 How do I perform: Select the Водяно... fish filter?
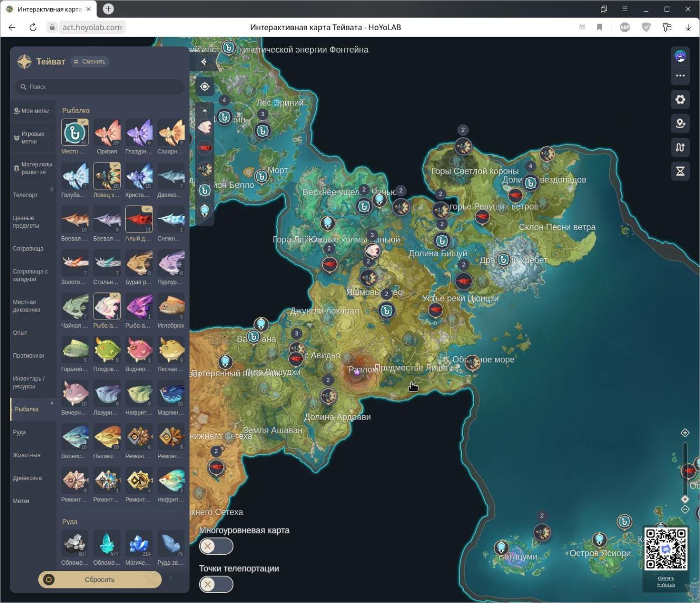coord(139,350)
